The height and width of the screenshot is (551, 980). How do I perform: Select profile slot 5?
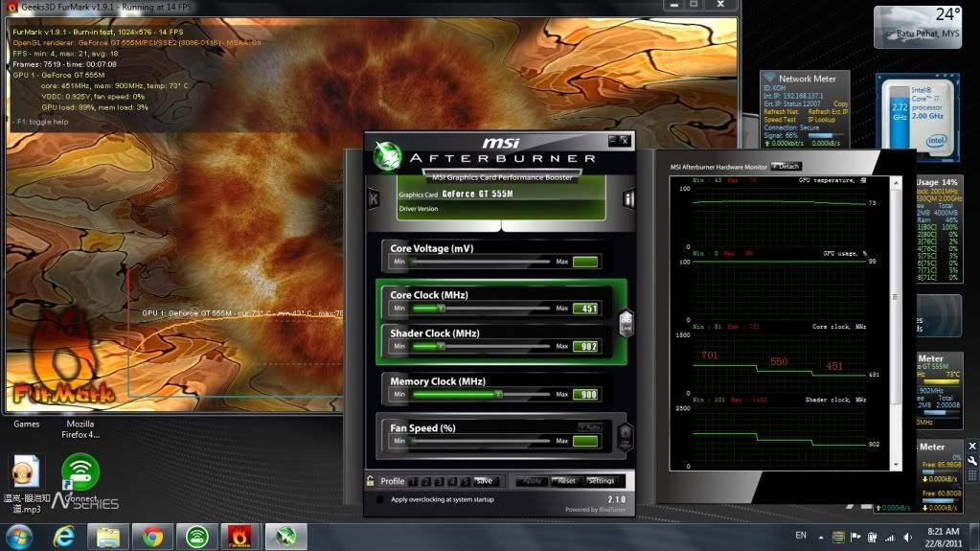465,481
